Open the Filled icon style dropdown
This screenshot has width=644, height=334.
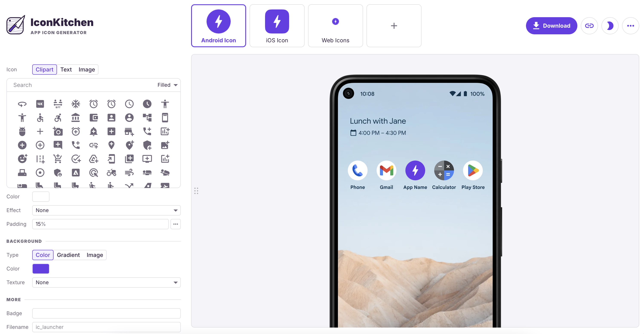[x=167, y=85]
